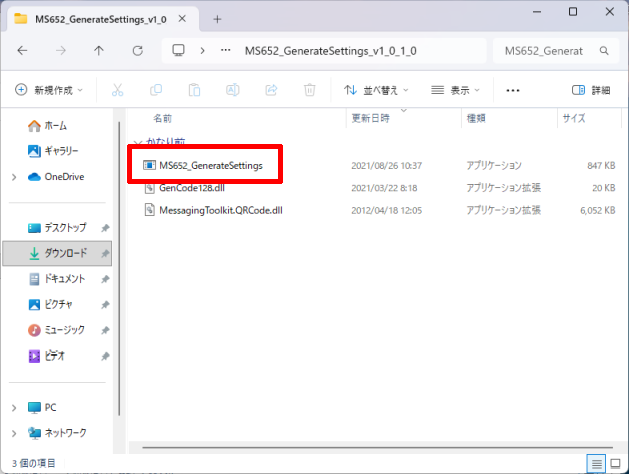Click the Rename icon in toolbar
Viewport: 629px width, 474px height.
pyautogui.click(x=232, y=90)
